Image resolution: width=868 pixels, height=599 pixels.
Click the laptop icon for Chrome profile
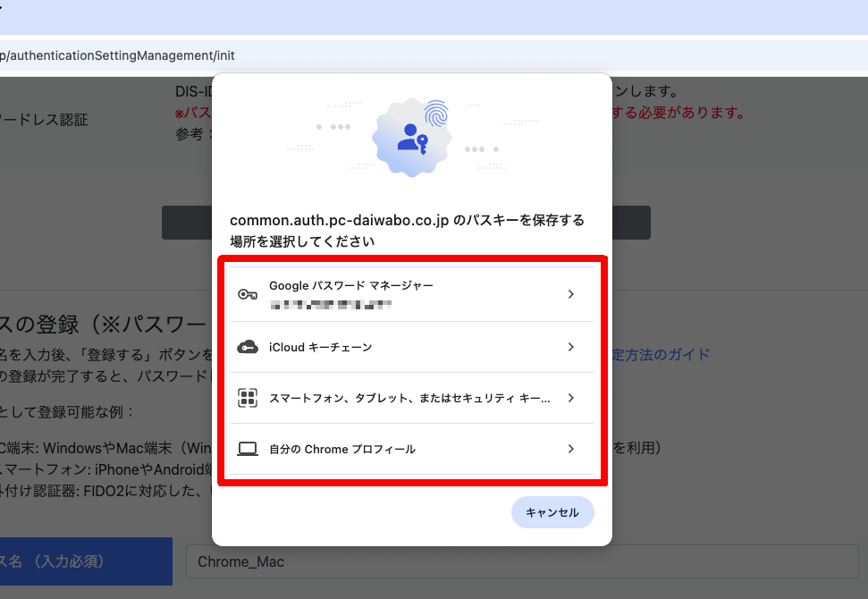pyautogui.click(x=248, y=449)
